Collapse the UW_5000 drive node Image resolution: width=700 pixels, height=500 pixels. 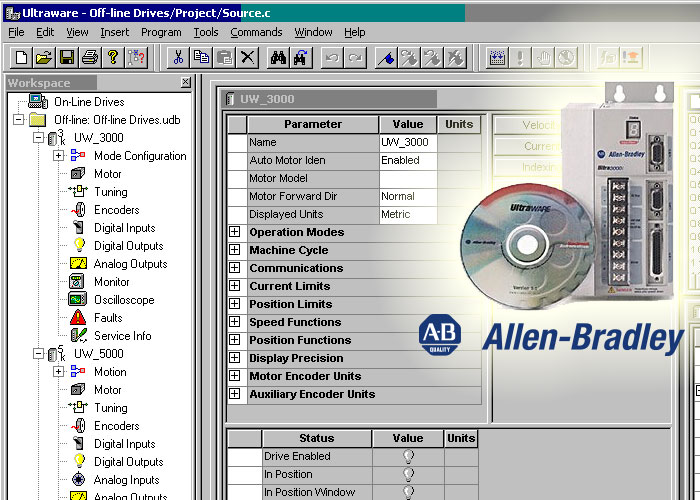(38, 354)
